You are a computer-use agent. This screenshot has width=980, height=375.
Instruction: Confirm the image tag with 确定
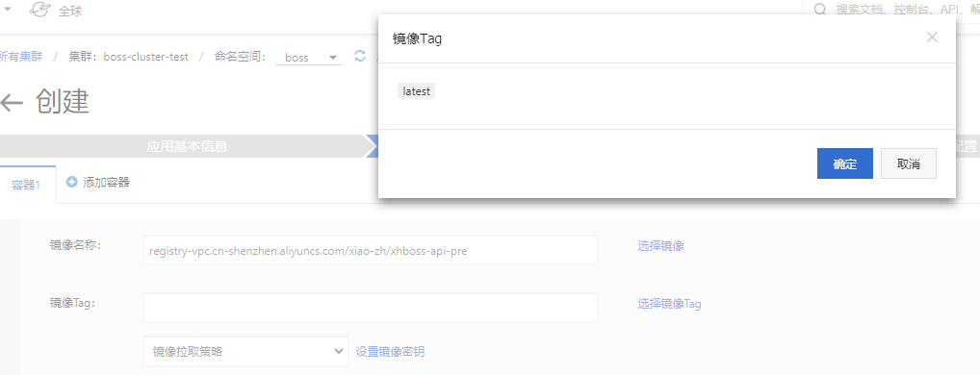pos(844,163)
